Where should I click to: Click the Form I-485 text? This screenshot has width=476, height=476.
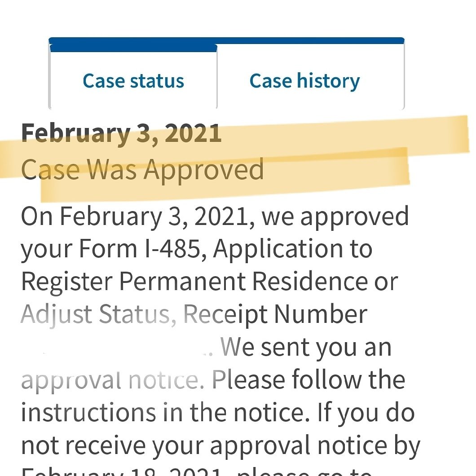click(x=139, y=249)
